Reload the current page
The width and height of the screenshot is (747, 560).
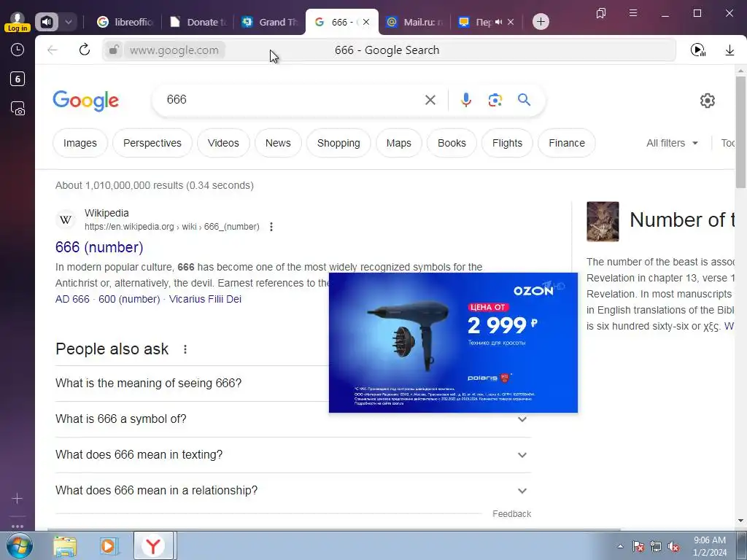coord(85,50)
